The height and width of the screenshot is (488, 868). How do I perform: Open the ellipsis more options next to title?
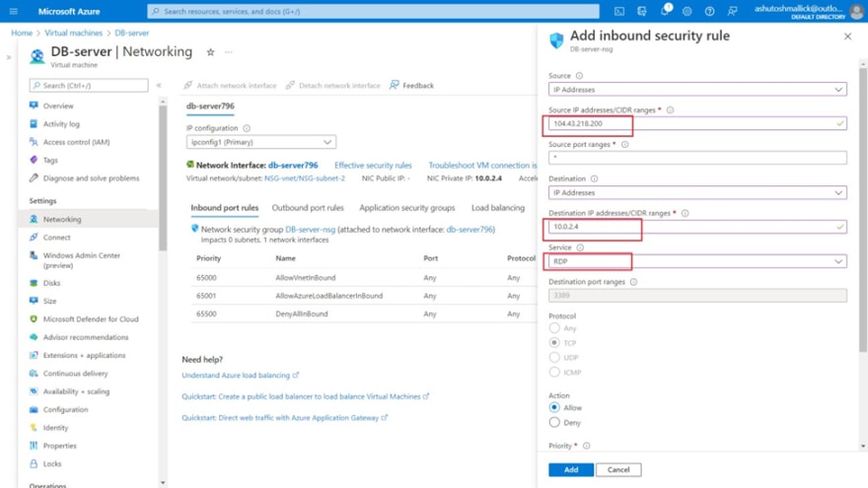(x=229, y=52)
